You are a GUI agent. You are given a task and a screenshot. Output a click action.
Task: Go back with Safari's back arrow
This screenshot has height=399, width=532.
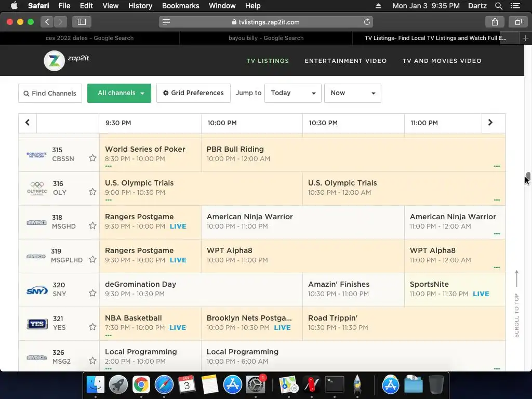pyautogui.click(x=47, y=22)
